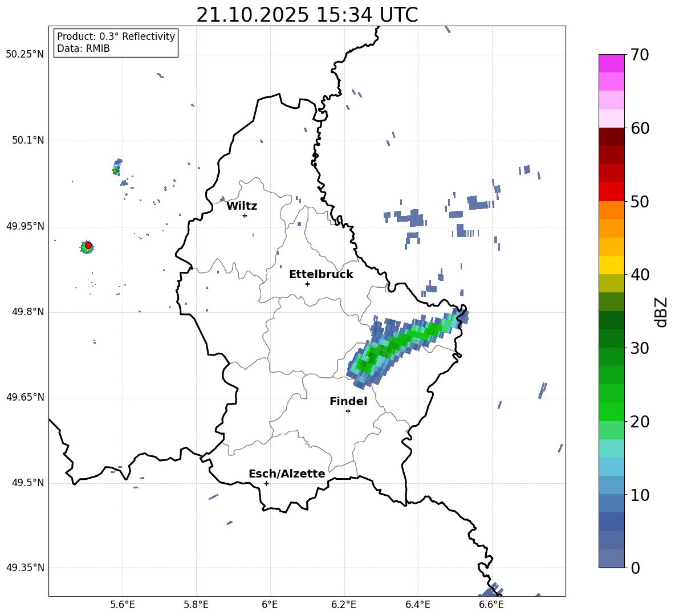The image size is (675, 616).
Task: Click the Ettelbruck city label
Action: [x=321, y=275]
